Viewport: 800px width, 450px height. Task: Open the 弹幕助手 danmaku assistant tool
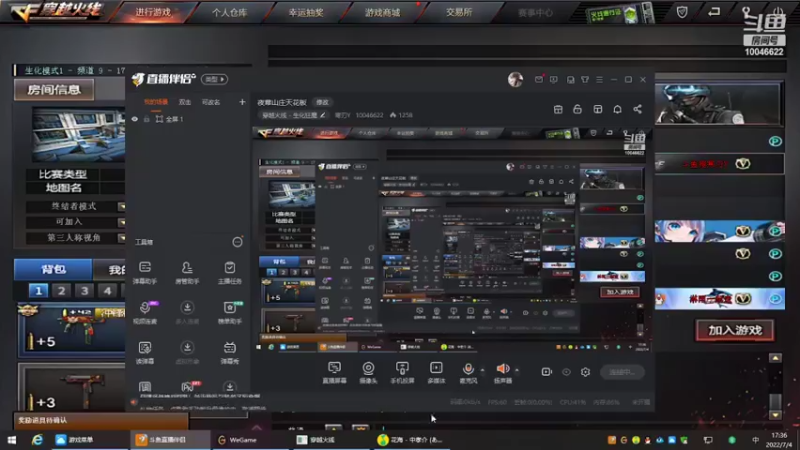tap(145, 272)
